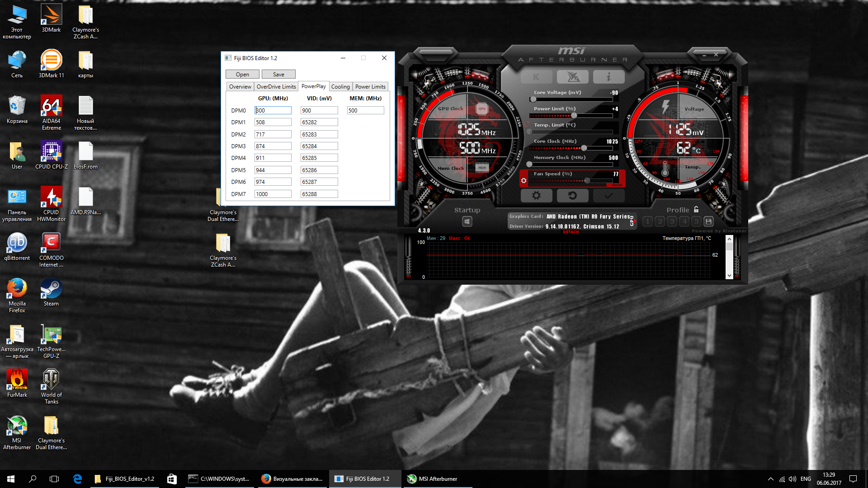868x488 pixels.
Task: Click the save profile floppy icon
Action: [x=708, y=221]
